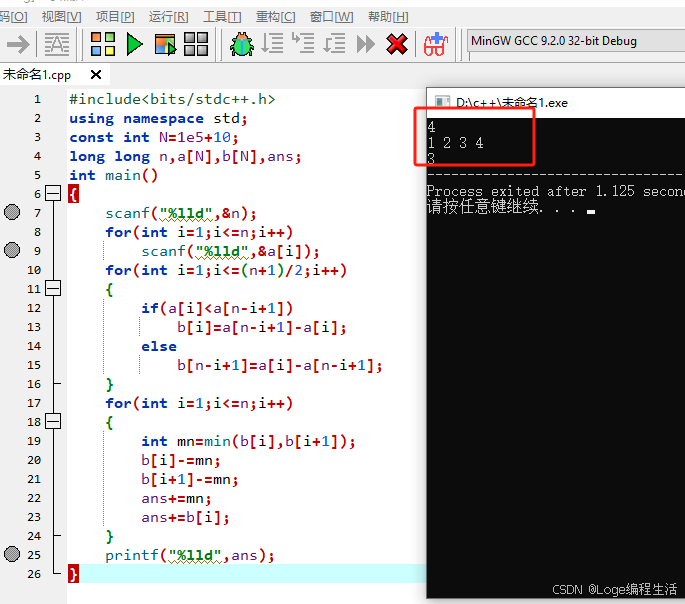Click the #include<bits/stdc++.h> line
Image resolution: width=685 pixels, height=604 pixels.
point(172,99)
